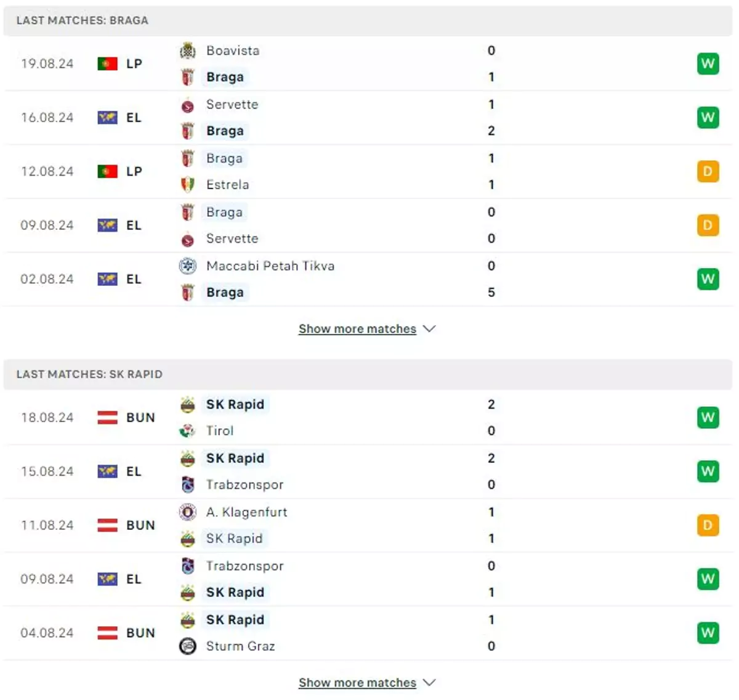
Task: Click the Portugal flag on 19.08.24 match
Action: click(x=108, y=63)
